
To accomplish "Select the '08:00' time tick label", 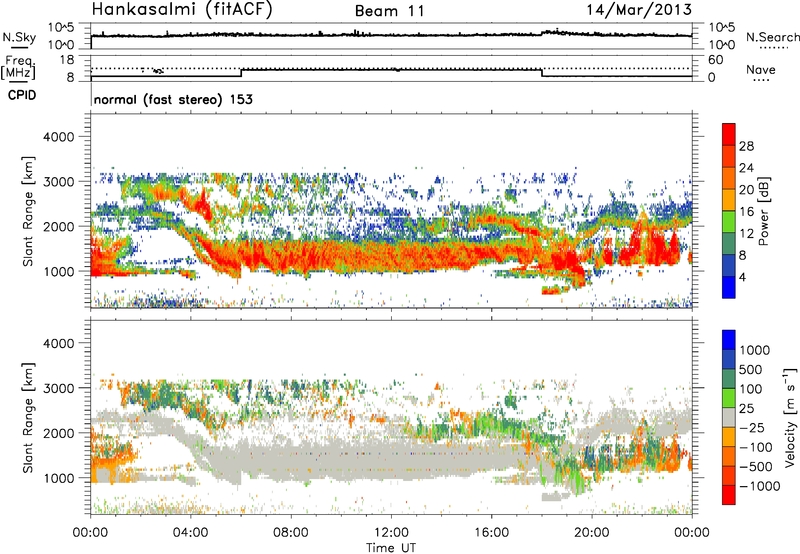I will 291,533.
